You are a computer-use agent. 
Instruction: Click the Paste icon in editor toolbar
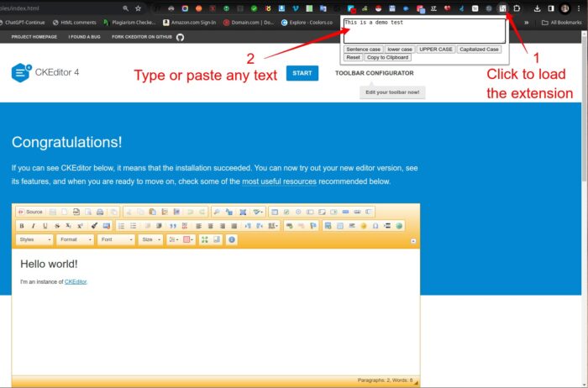pyautogui.click(x=152, y=212)
